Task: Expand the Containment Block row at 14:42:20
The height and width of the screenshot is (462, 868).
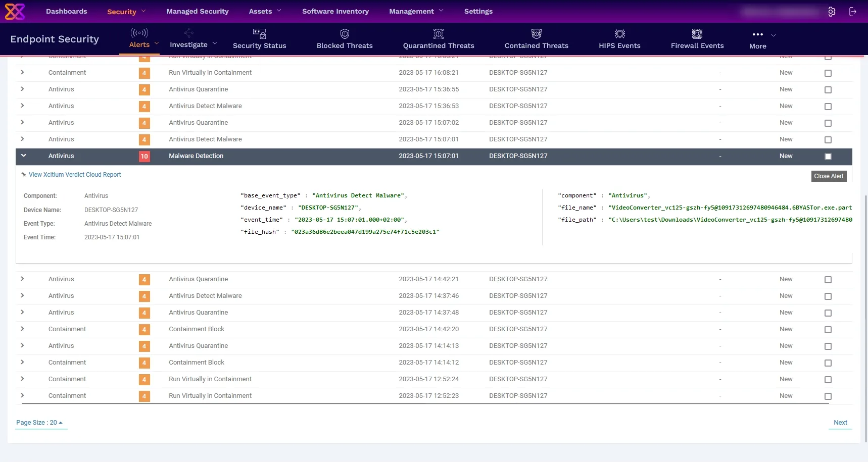Action: [x=22, y=329]
